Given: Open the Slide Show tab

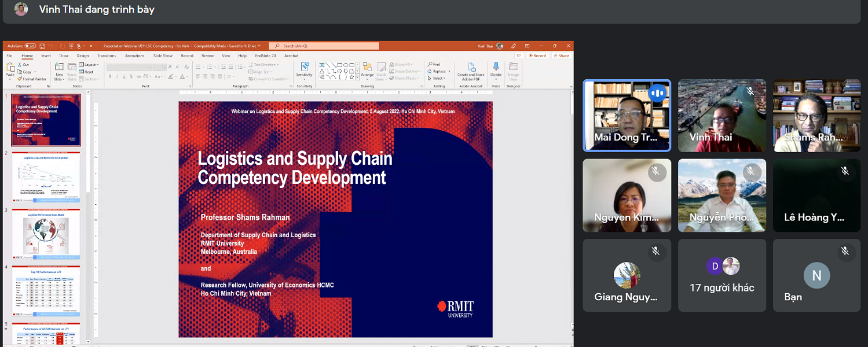Looking at the screenshot, I should point(163,56).
